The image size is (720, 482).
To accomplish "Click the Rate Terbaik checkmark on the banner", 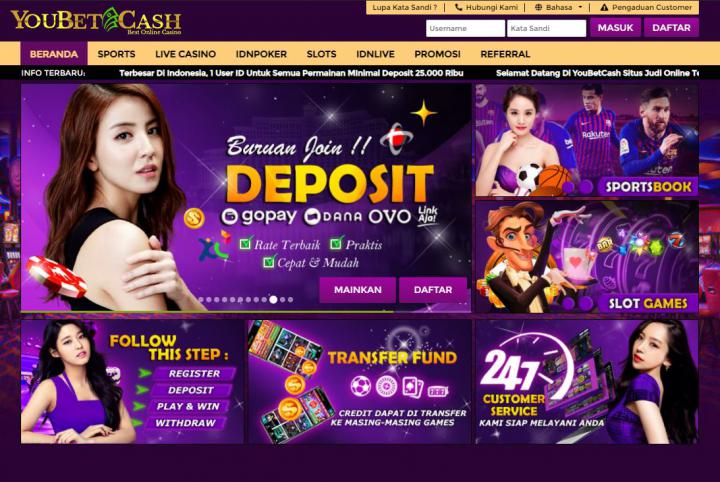I will coord(246,242).
